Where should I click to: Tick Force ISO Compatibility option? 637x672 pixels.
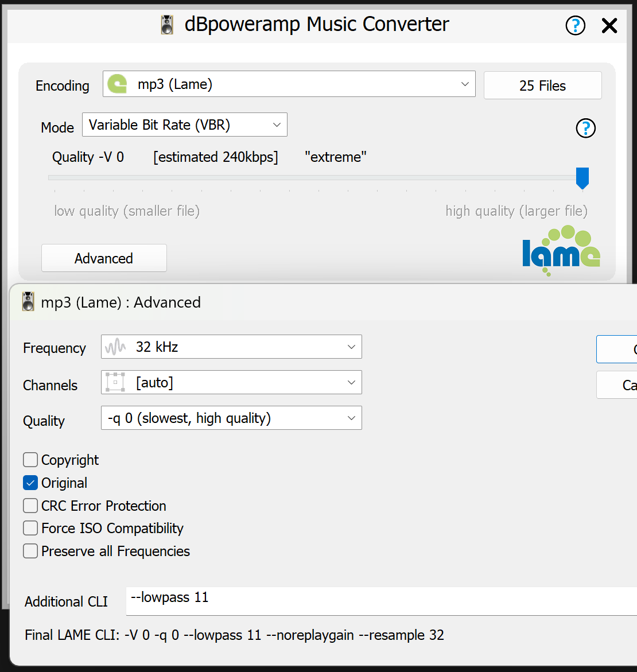[30, 528]
